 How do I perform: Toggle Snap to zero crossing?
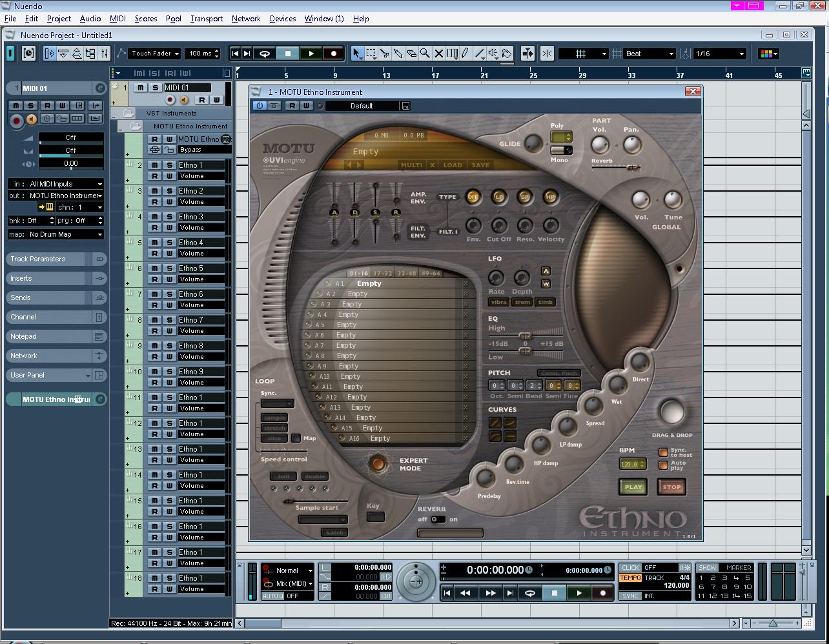click(547, 54)
